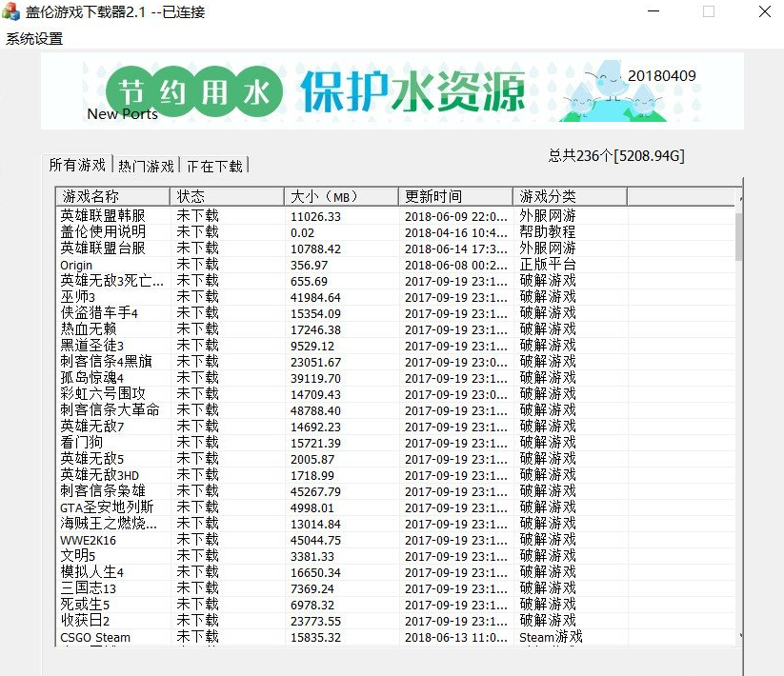The height and width of the screenshot is (676, 784).
Task: Close the 盖伦游戏下载器 window
Action: point(765,11)
